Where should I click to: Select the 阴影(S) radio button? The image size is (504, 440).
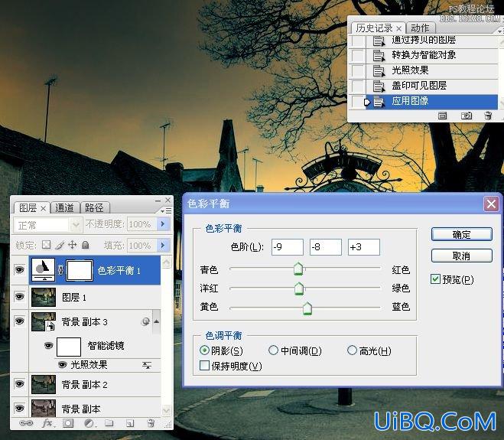(204, 350)
